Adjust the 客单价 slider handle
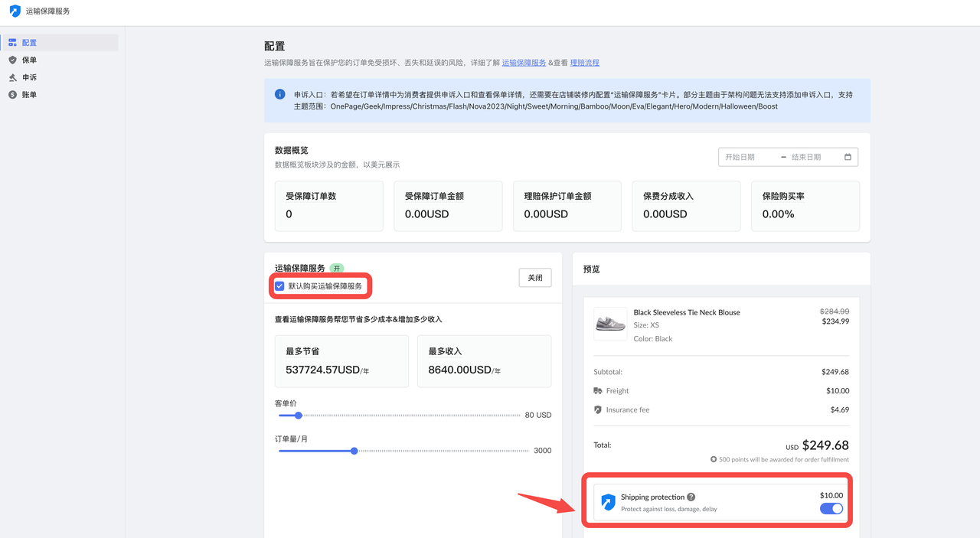Viewport: 980px width, 538px height. point(298,415)
